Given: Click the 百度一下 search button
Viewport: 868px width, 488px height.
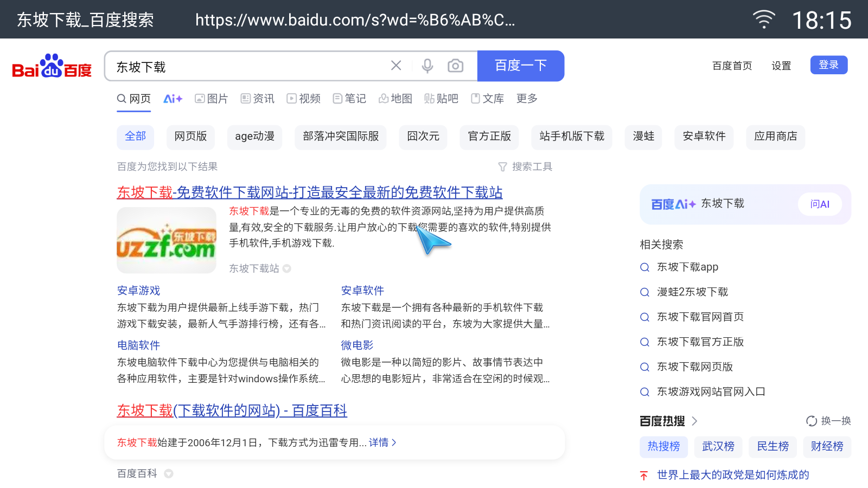Looking at the screenshot, I should (521, 66).
